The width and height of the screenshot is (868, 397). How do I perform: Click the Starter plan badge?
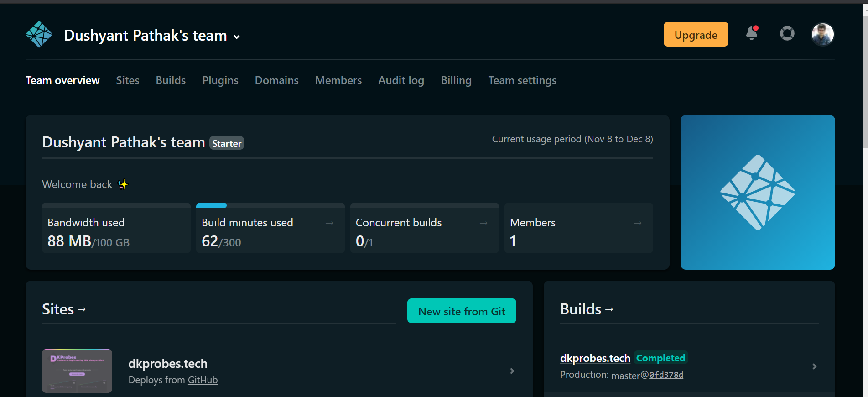[227, 143]
